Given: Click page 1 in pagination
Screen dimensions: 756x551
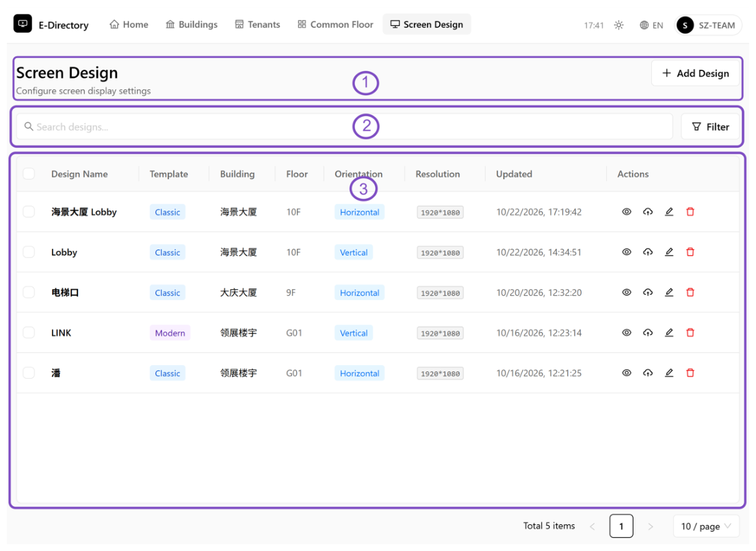Looking at the screenshot, I should point(621,526).
